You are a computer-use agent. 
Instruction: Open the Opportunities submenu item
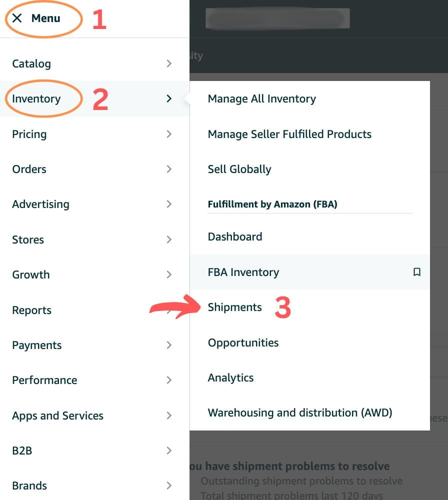(x=243, y=342)
